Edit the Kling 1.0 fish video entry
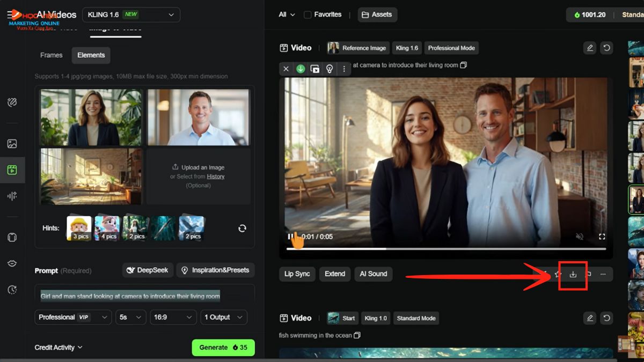 click(x=590, y=318)
